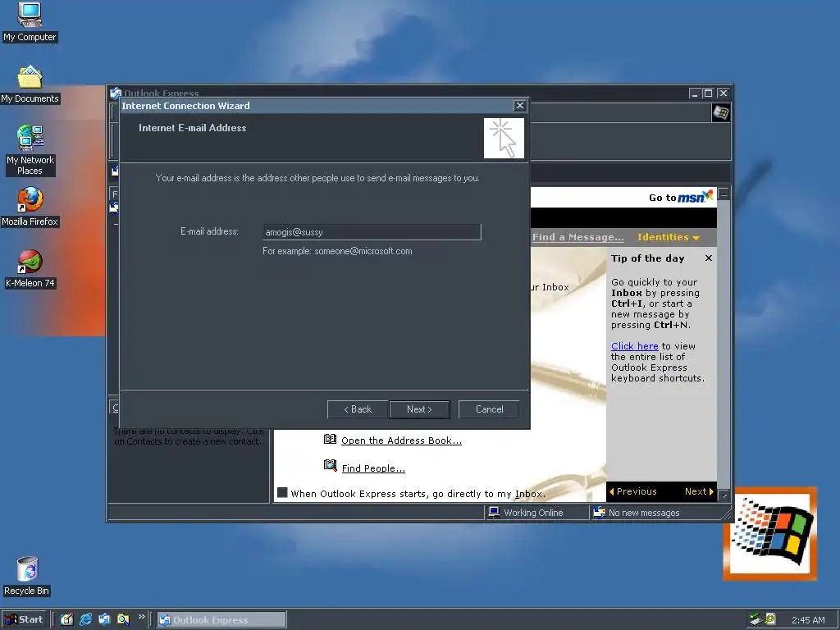Image resolution: width=840 pixels, height=630 pixels.
Task: Launch Internet Explorer from quick launch
Action: tap(85, 619)
